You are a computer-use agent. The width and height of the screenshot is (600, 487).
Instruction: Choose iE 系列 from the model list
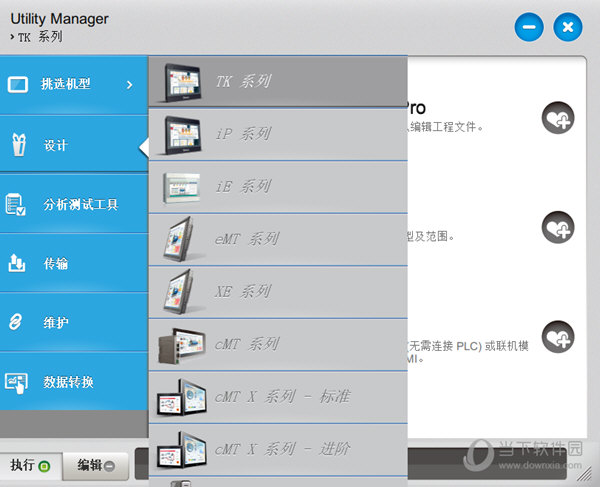click(278, 187)
